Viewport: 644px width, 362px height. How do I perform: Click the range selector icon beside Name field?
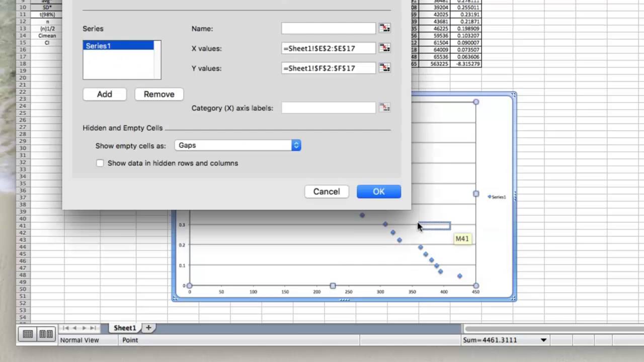pos(385,28)
